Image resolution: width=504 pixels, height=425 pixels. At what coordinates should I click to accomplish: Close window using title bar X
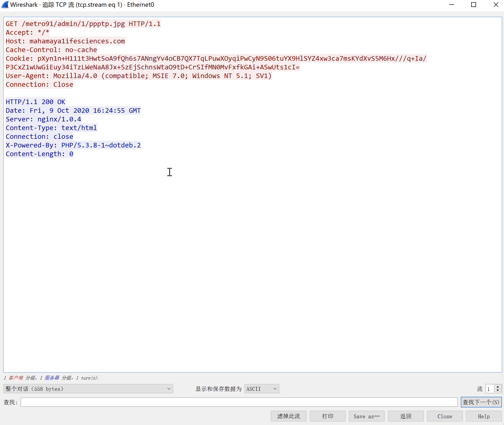[496, 5]
